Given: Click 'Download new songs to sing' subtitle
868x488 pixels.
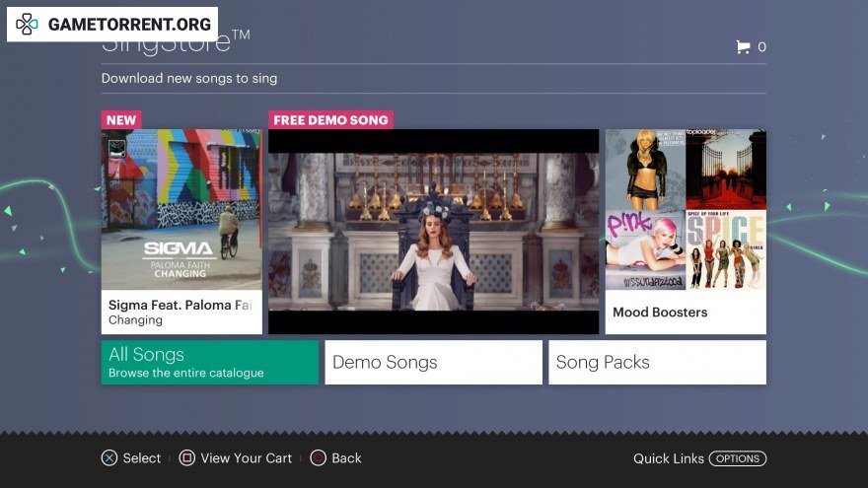Looking at the screenshot, I should 189,79.
